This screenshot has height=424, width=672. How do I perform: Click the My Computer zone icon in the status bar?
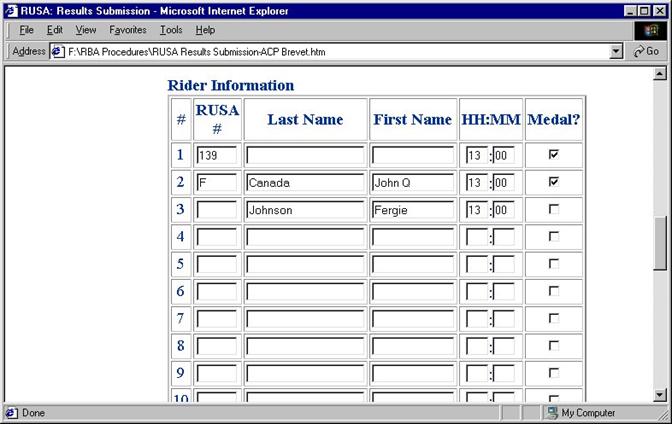551,412
